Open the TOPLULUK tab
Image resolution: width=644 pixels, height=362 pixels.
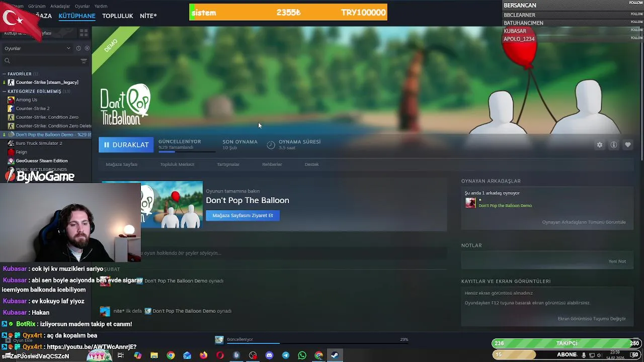point(118,16)
